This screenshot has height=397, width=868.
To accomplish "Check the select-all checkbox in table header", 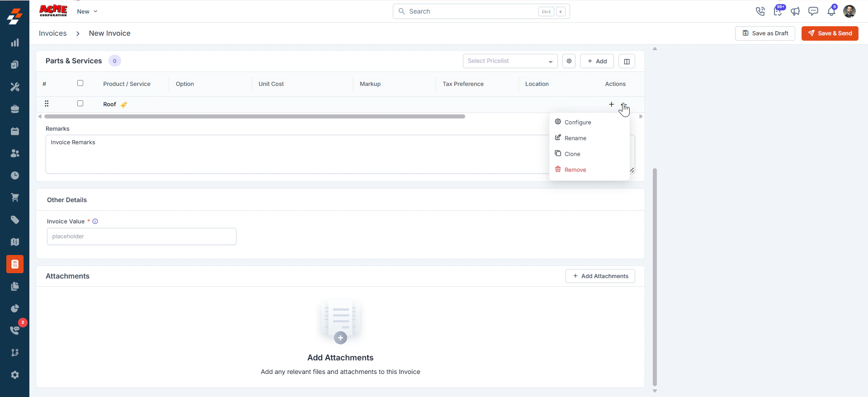I will [x=80, y=83].
